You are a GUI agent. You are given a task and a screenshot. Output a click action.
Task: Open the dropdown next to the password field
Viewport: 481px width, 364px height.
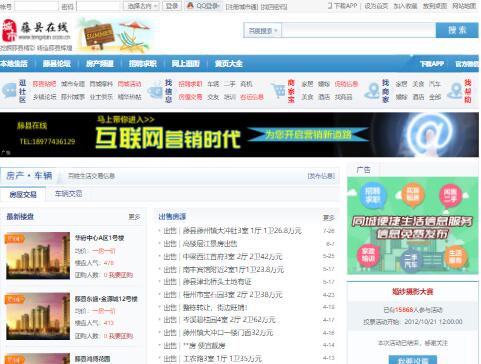tap(141, 6)
